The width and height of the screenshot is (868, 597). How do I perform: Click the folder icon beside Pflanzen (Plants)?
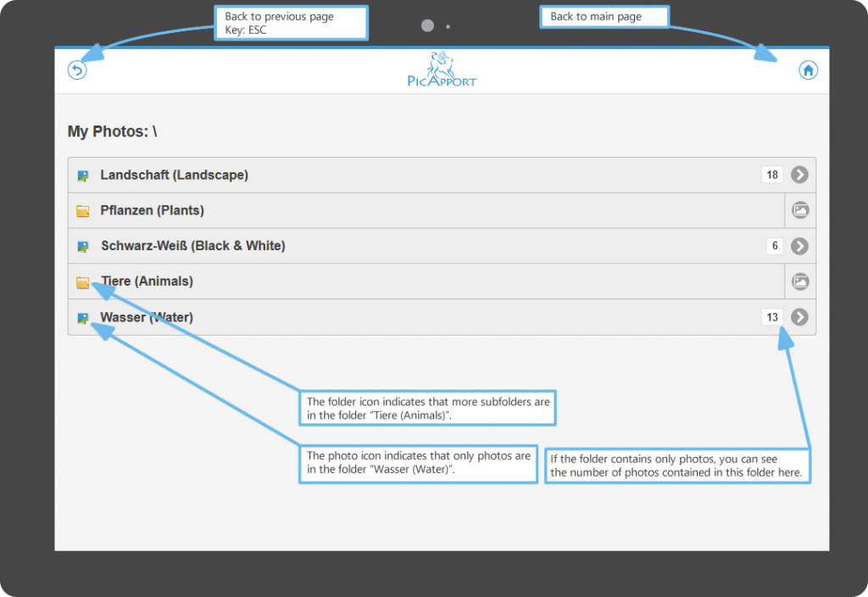[x=83, y=211]
